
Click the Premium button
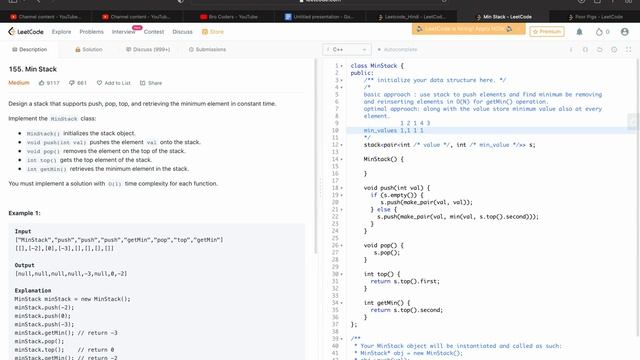point(547,31)
